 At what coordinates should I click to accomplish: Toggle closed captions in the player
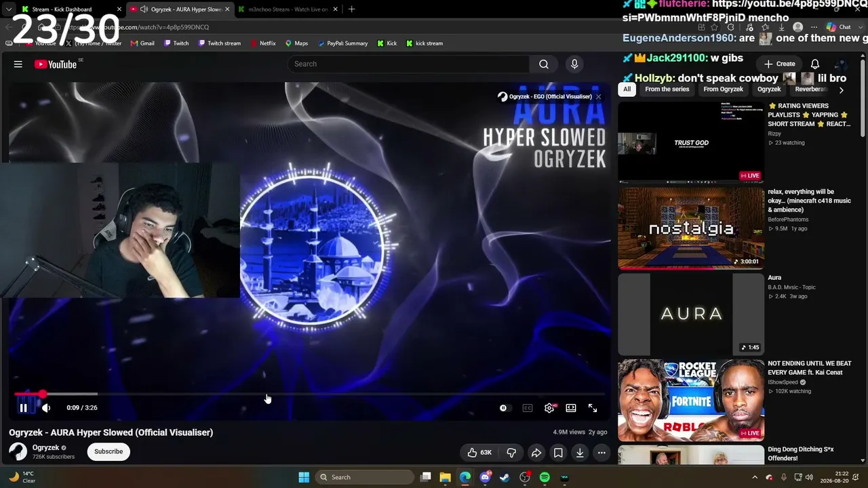(528, 408)
